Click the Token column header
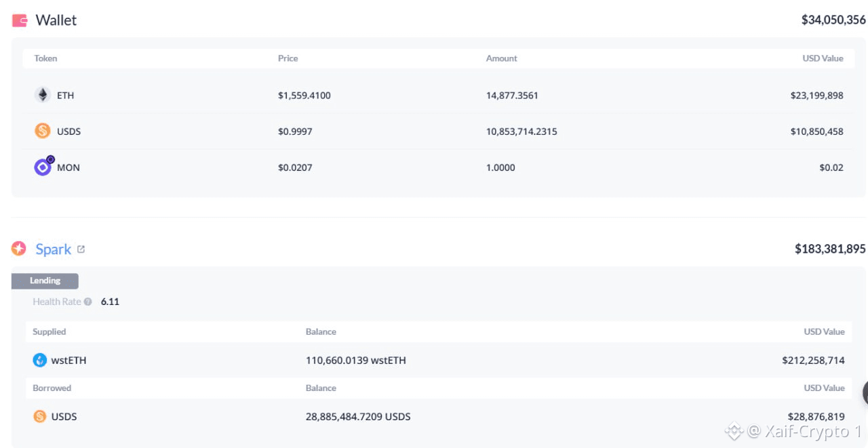Viewport: 868px width, 448px height. point(45,58)
